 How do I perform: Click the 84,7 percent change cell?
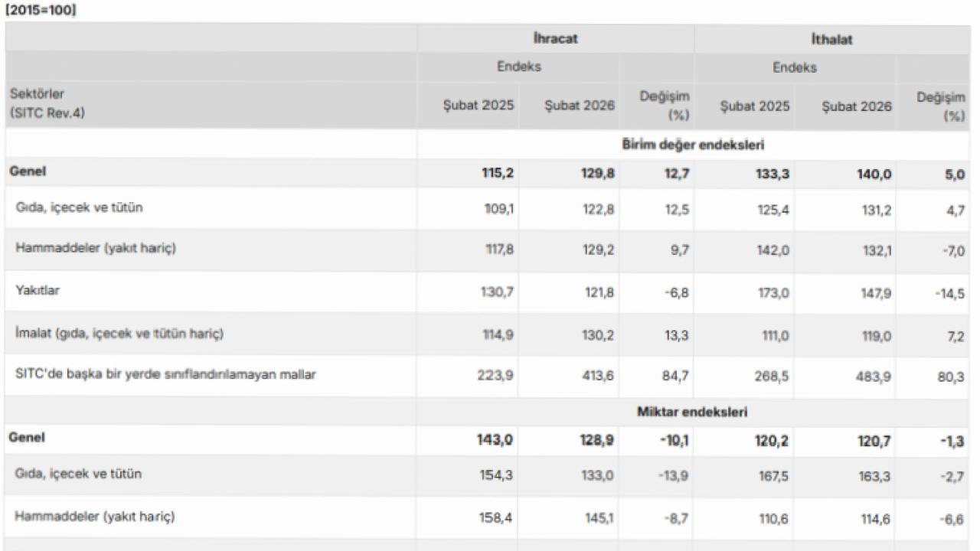coord(675,376)
